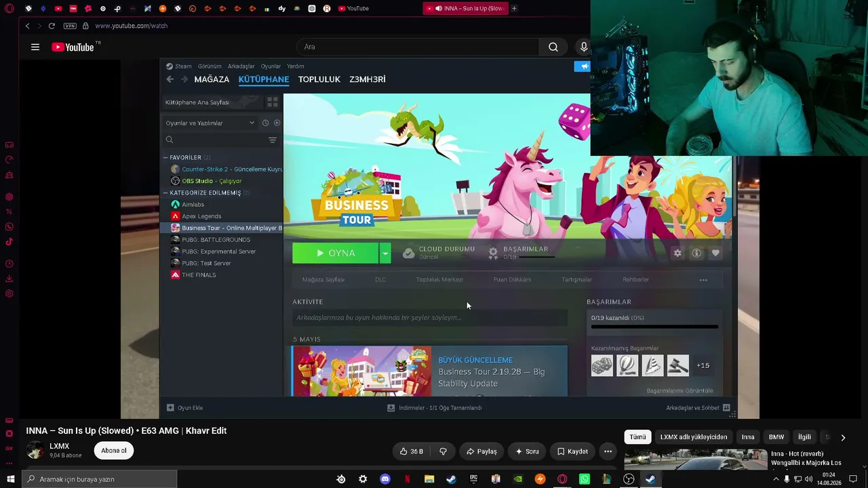This screenshot has width=868, height=488.
Task: Click the YouTube Ara search box
Action: click(418, 47)
